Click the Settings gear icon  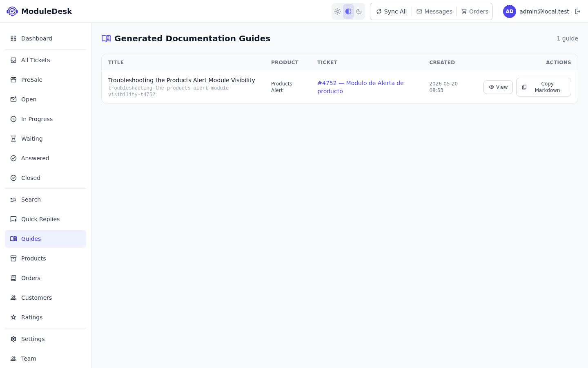(13, 339)
